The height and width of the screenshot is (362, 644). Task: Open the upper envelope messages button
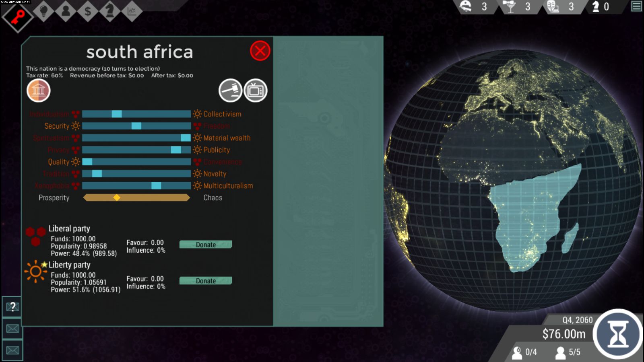[x=12, y=329]
